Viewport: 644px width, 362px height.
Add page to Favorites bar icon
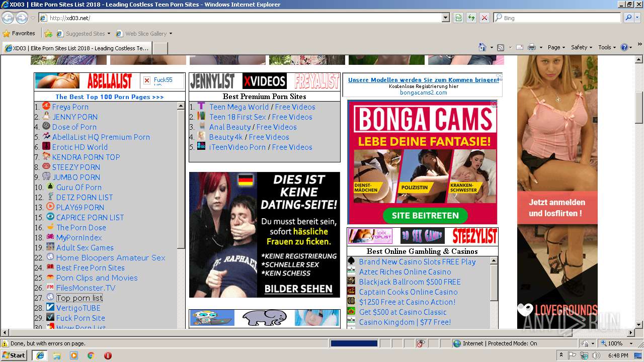click(x=48, y=34)
